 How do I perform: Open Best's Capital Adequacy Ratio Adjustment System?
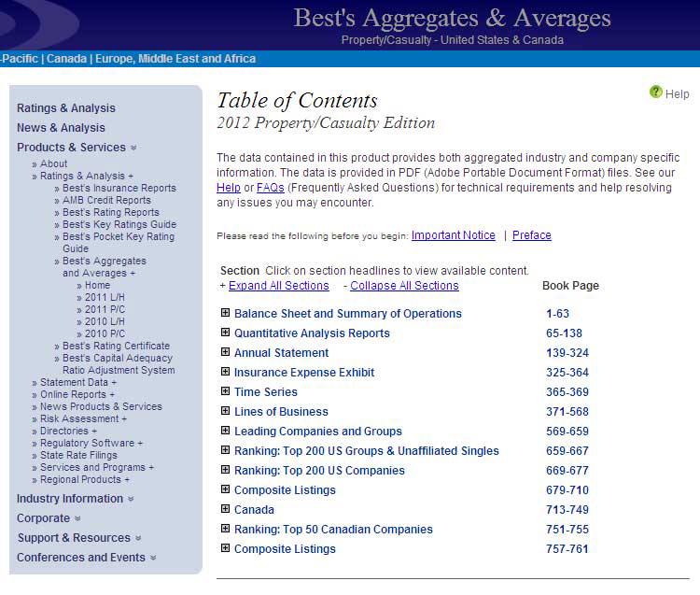(119, 364)
